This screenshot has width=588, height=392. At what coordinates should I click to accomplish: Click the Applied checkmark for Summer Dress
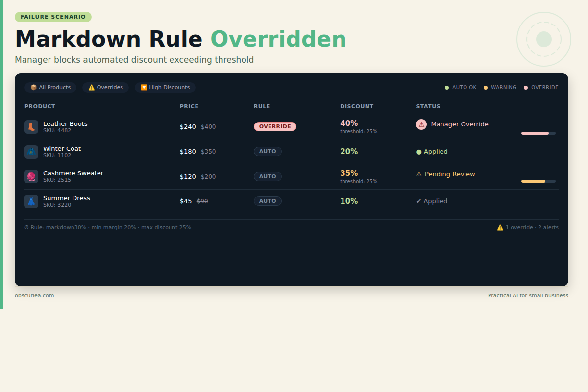tap(419, 201)
